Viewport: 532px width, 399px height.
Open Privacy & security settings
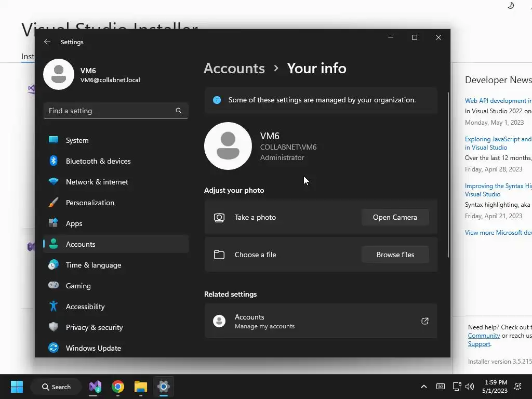point(116,327)
